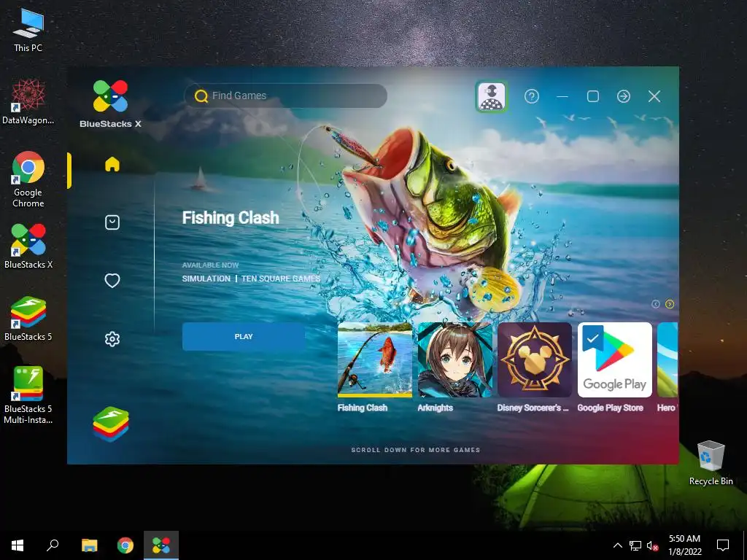747x560 pixels.
Task: Open taskbar search magnifier
Action: [53, 545]
